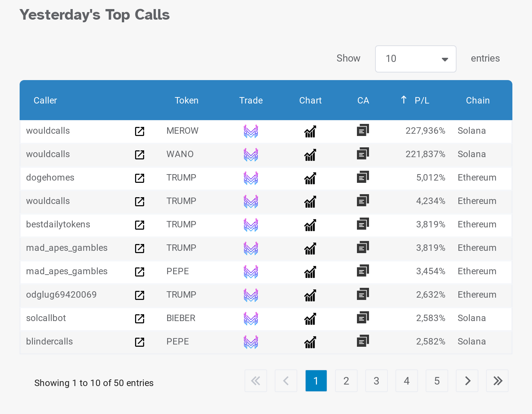Click the Trade column header
The height and width of the screenshot is (414, 532).
pyautogui.click(x=251, y=100)
